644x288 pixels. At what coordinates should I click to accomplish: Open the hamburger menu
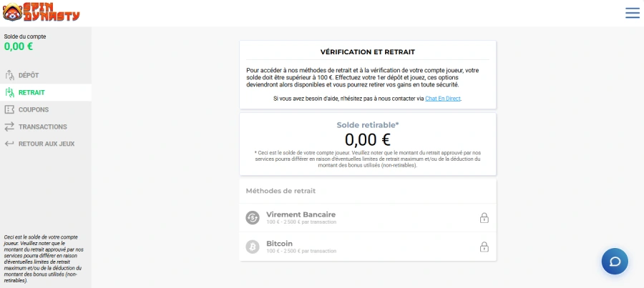coord(633,13)
